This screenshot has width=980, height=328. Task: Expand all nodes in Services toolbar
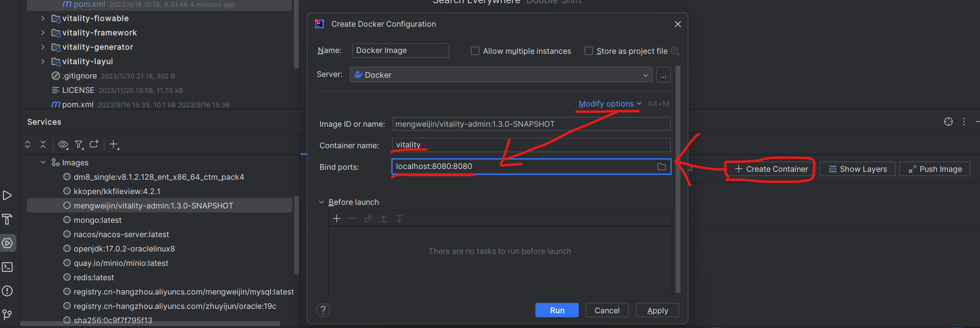[x=28, y=144]
